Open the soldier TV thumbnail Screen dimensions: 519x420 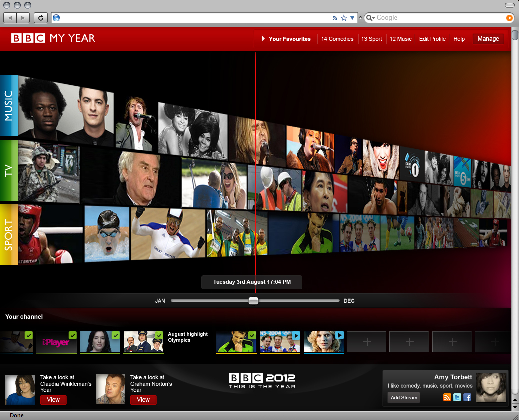pyautogui.click(x=49, y=172)
